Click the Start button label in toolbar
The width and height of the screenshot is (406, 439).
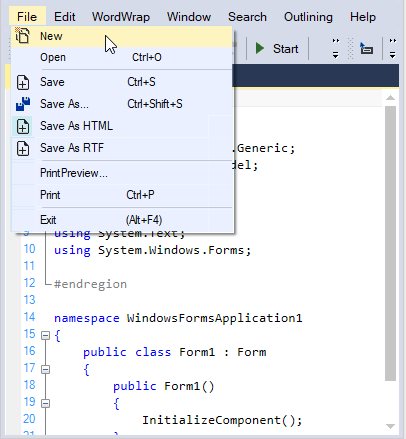click(286, 49)
